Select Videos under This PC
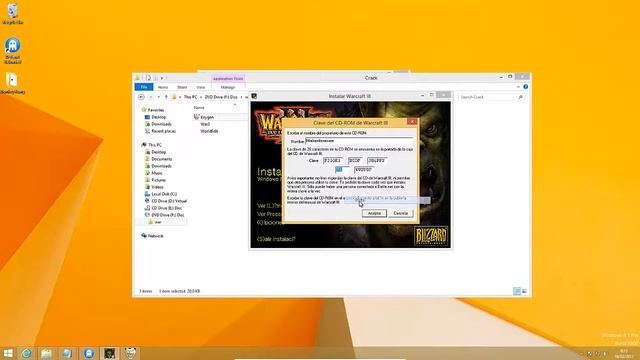Viewport: 640px width, 360px height. click(157, 187)
